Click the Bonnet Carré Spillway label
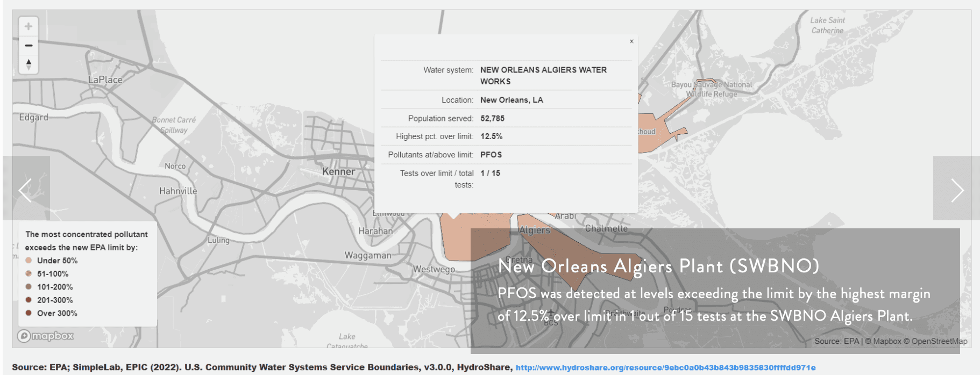This screenshot has height=375, width=980. coord(174,125)
